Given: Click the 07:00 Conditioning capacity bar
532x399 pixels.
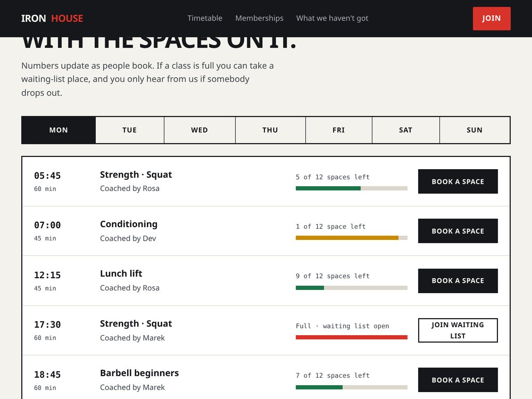Looking at the screenshot, I should pos(352,238).
